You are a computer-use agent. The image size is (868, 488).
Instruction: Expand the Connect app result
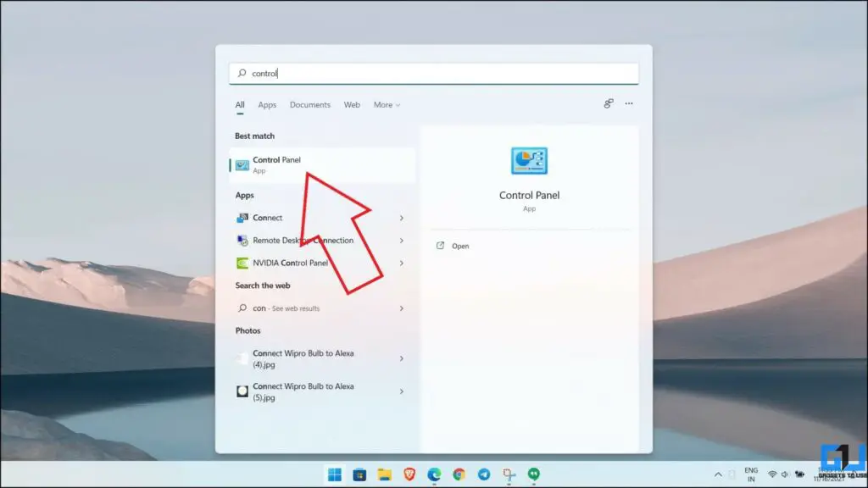click(x=401, y=218)
